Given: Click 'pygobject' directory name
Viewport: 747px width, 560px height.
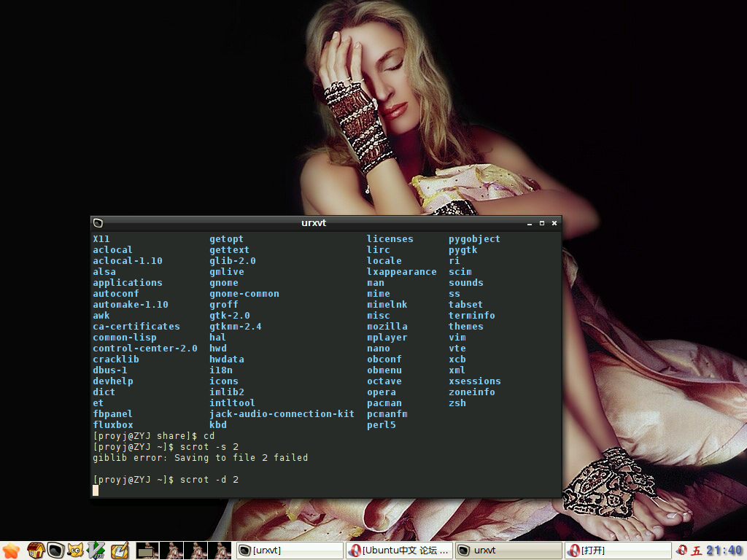Looking at the screenshot, I should 474,239.
